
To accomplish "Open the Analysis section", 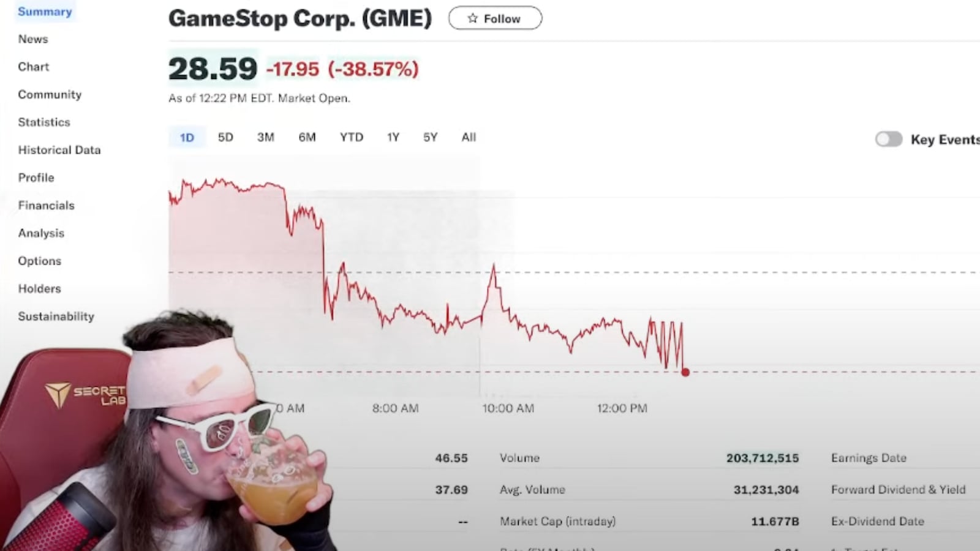I will click(x=41, y=233).
